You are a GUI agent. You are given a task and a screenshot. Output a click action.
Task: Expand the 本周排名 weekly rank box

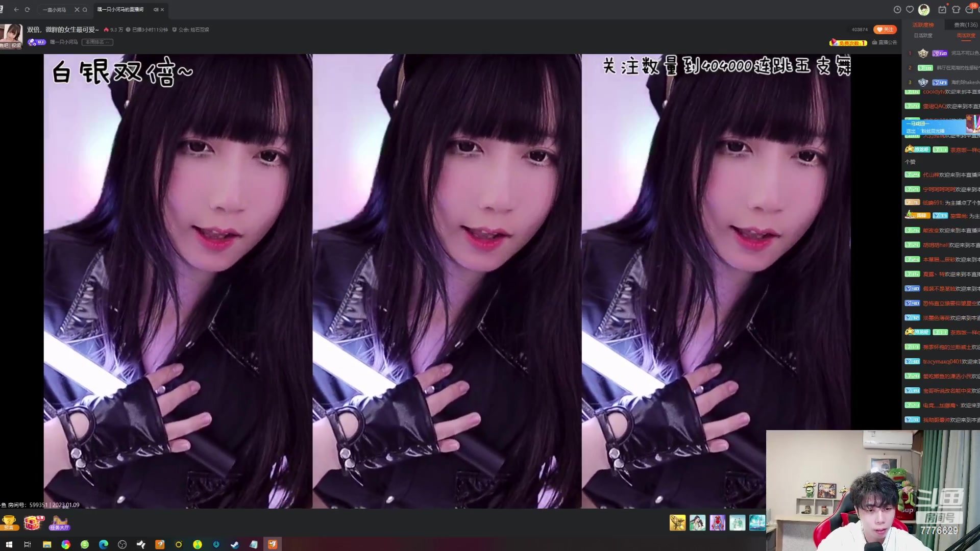[x=97, y=42]
